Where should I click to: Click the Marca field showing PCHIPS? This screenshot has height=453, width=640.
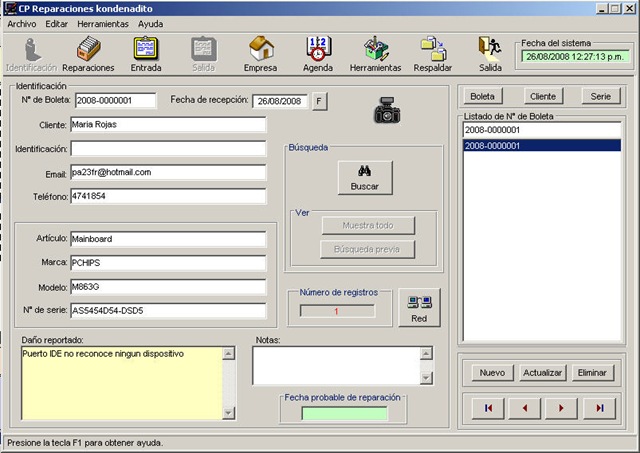(x=168, y=263)
